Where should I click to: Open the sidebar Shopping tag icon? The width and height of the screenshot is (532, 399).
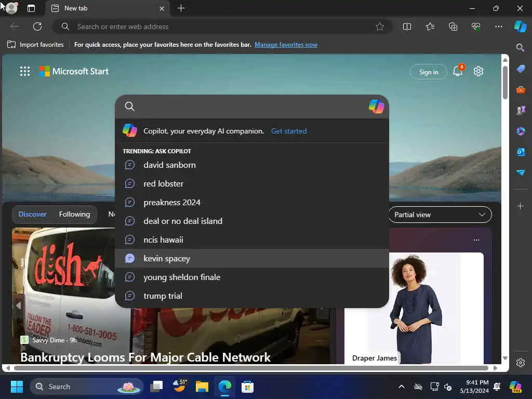[521, 69]
